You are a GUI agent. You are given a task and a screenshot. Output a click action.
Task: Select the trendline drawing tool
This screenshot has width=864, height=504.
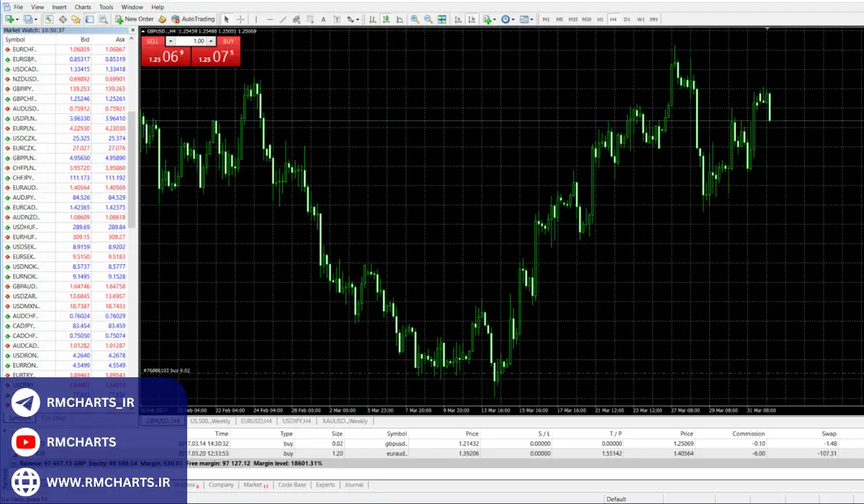pyautogui.click(x=283, y=19)
